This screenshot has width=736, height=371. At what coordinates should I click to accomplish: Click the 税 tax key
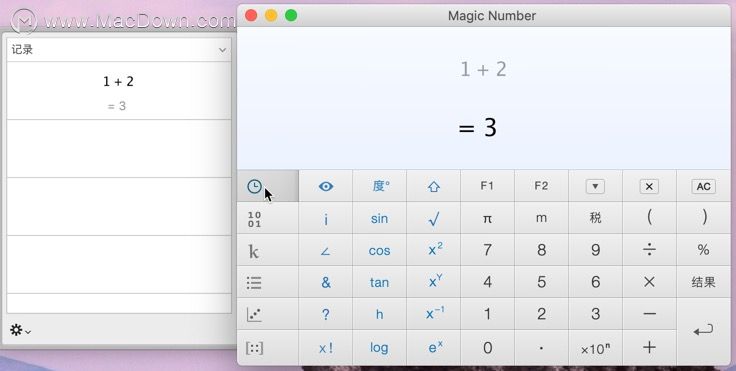click(595, 218)
